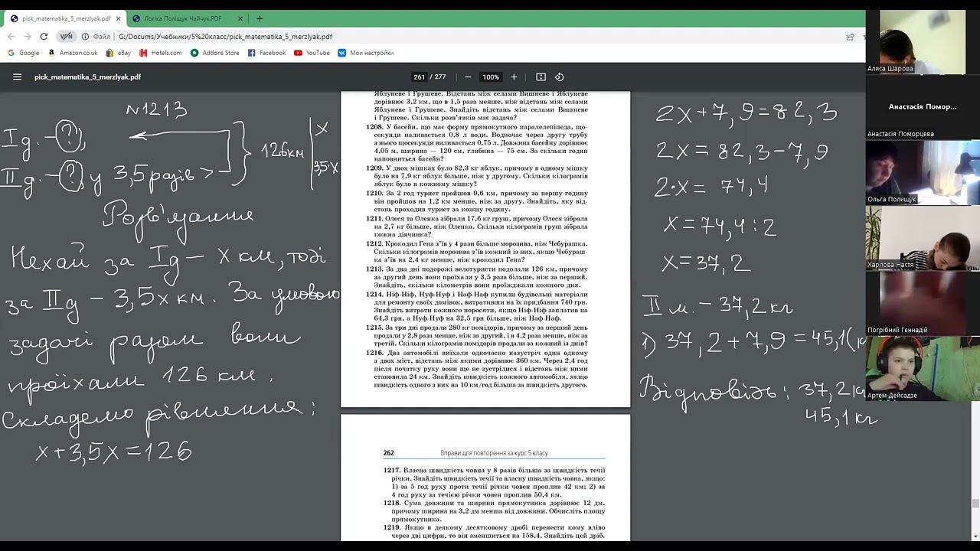Open the Amazon.co.uk bookmark
The image size is (980, 551).
(x=73, y=53)
